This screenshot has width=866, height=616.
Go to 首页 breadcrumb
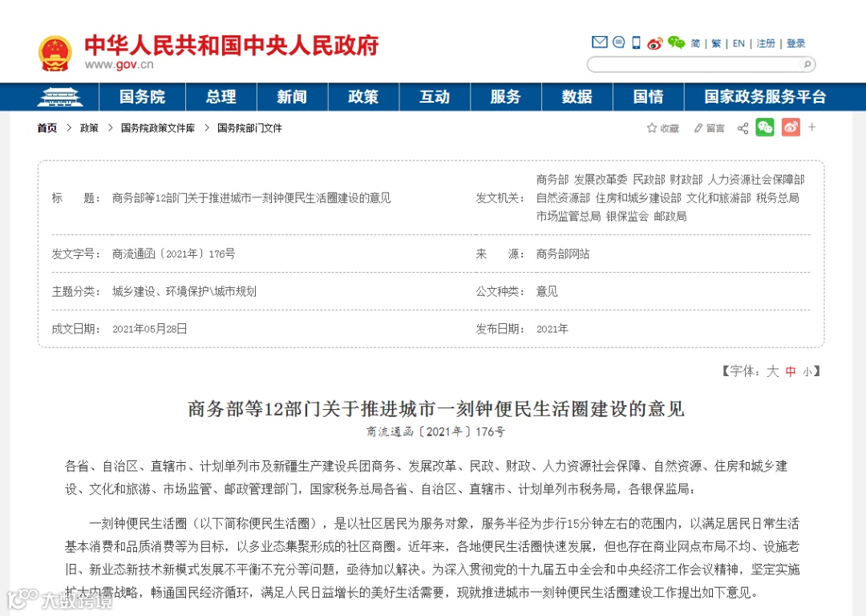47,128
